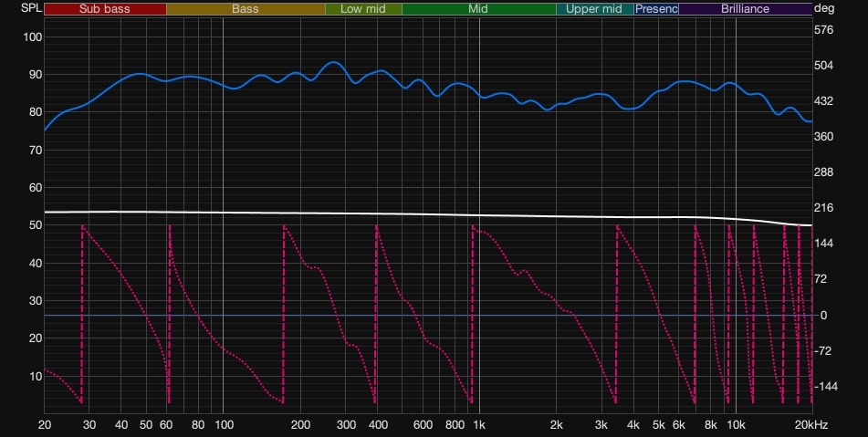The width and height of the screenshot is (868, 437).
Task: Click the 2k frequency label
Action: pyautogui.click(x=557, y=425)
